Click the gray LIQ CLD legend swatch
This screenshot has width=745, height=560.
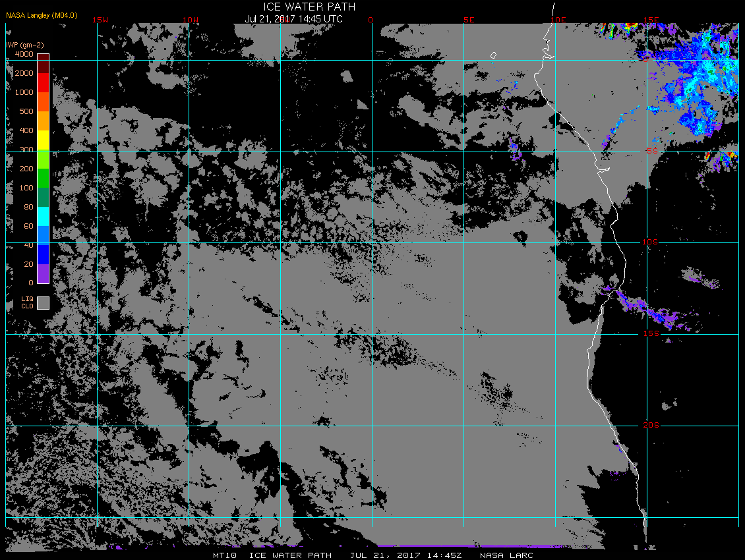coord(44,303)
